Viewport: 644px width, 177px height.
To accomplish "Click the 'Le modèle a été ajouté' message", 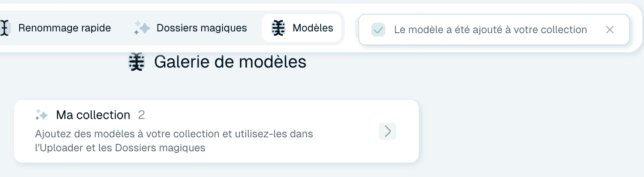I will tap(490, 30).
